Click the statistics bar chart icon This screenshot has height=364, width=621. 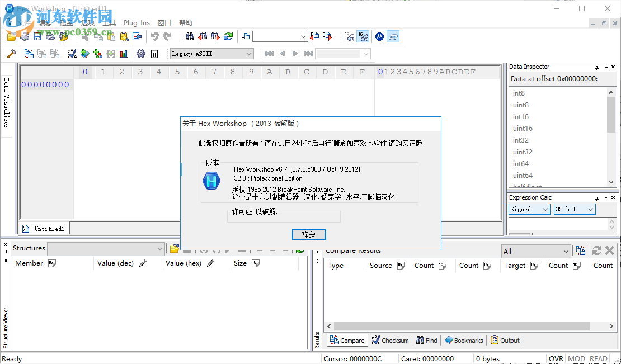pos(123,53)
